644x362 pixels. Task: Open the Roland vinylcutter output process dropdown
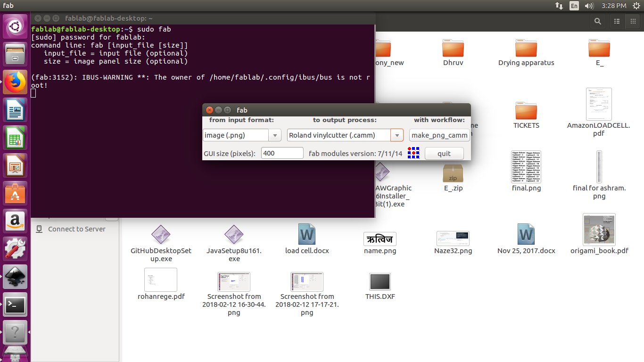click(396, 135)
